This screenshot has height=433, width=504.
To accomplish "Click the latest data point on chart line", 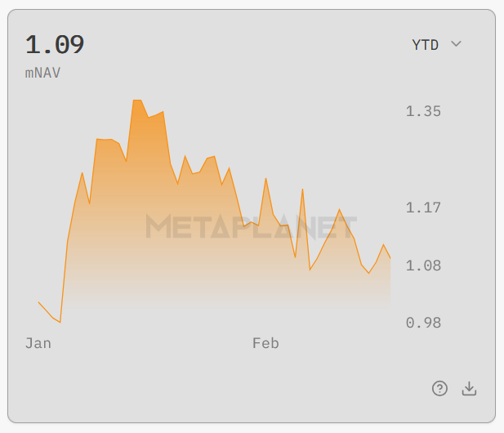I will (x=390, y=258).
